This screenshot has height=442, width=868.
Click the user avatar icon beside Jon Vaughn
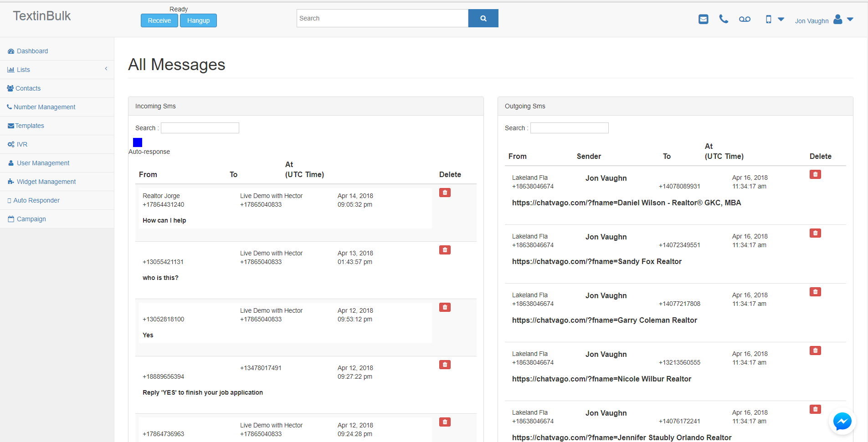coord(837,19)
